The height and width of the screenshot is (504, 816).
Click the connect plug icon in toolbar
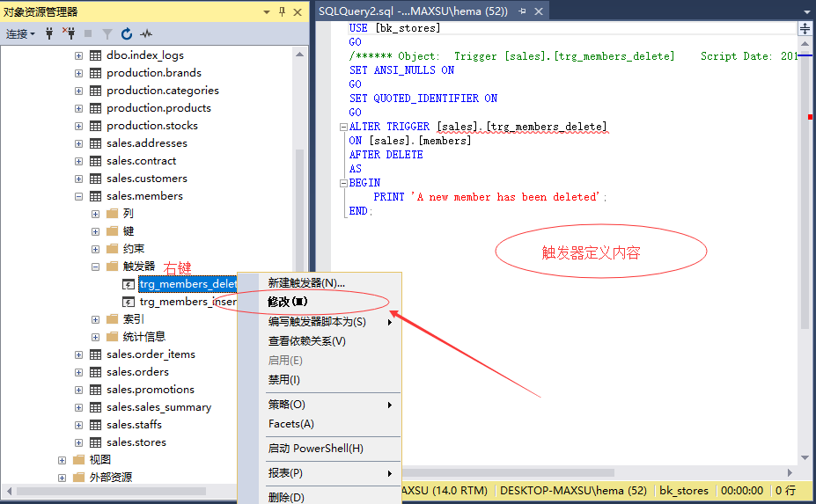coord(49,33)
